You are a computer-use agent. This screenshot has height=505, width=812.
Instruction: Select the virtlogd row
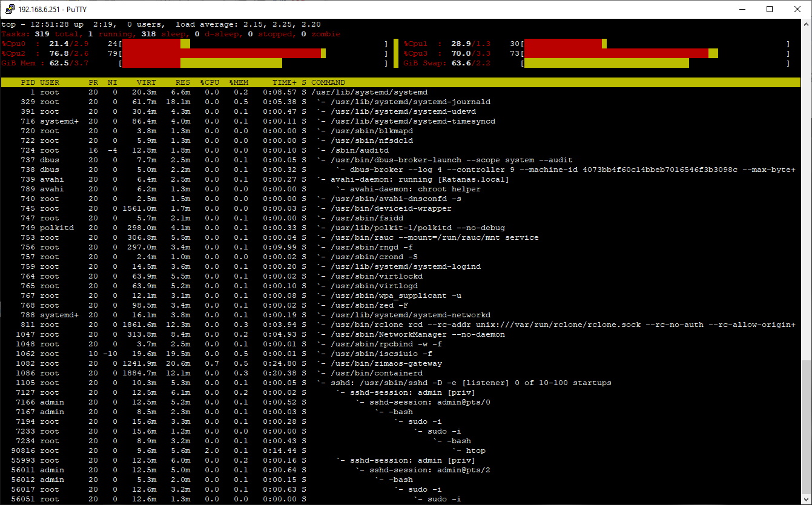click(x=400, y=286)
